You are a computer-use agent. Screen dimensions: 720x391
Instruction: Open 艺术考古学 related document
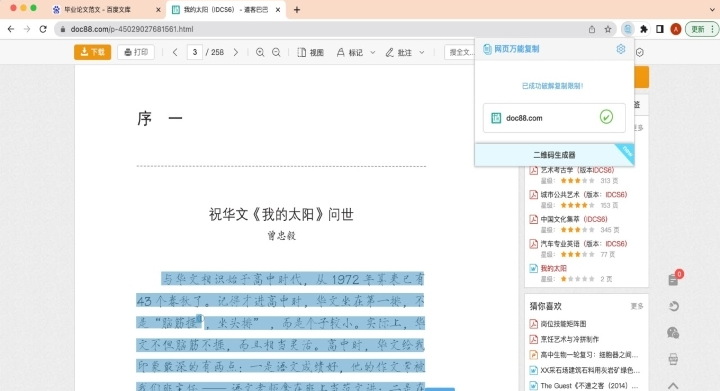pos(577,170)
